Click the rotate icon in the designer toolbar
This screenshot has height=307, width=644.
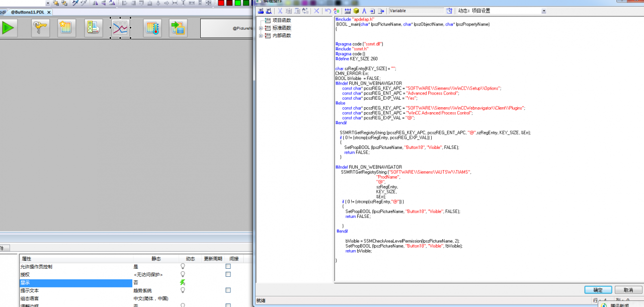coord(112,3)
